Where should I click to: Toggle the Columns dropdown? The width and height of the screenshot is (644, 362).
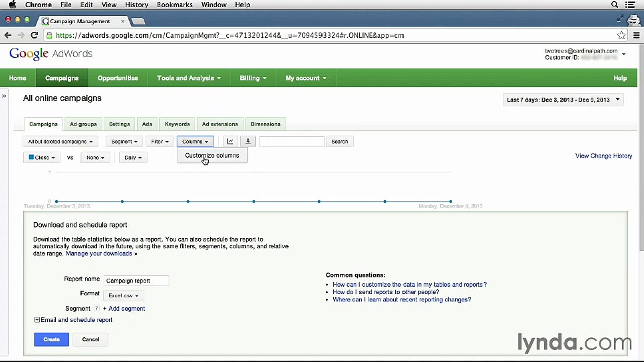pos(195,142)
